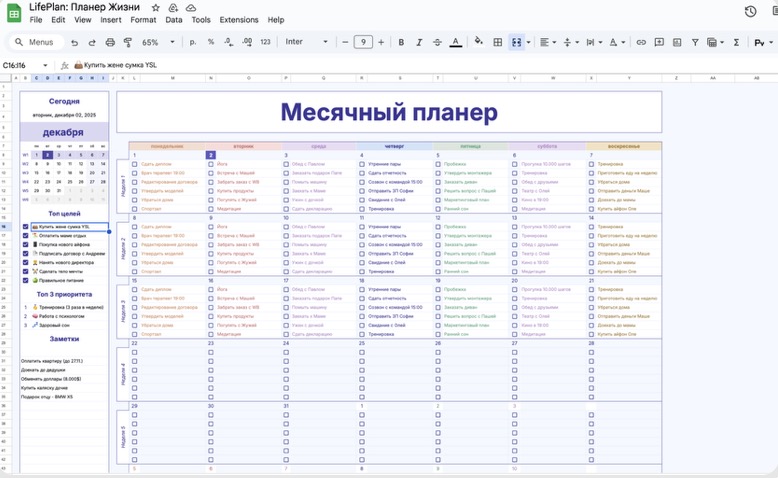The width and height of the screenshot is (778, 478).
Task: Open the Format menu
Action: [143, 20]
